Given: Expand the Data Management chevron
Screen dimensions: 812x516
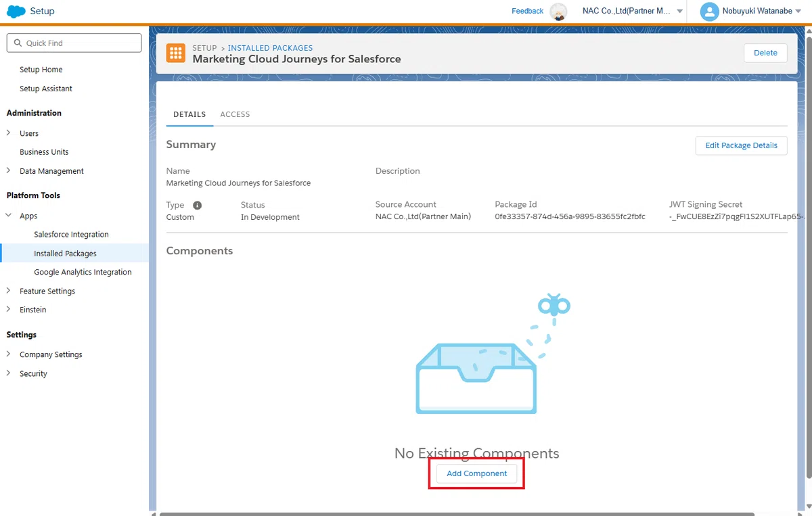Looking at the screenshot, I should point(8,171).
